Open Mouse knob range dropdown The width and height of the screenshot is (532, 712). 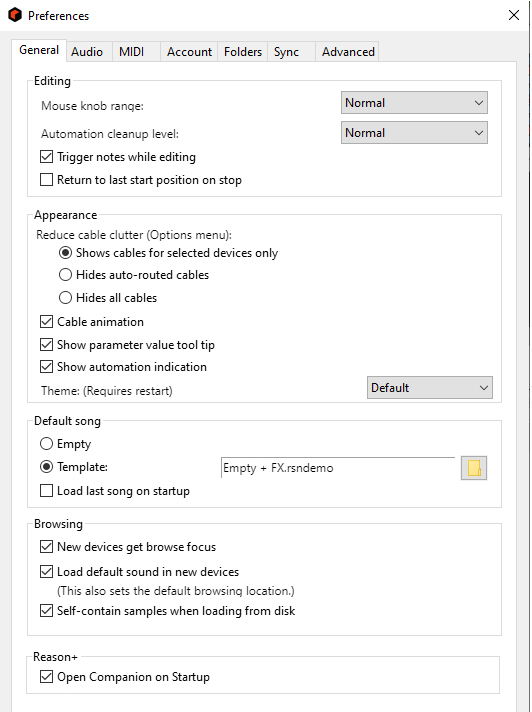pyautogui.click(x=414, y=103)
